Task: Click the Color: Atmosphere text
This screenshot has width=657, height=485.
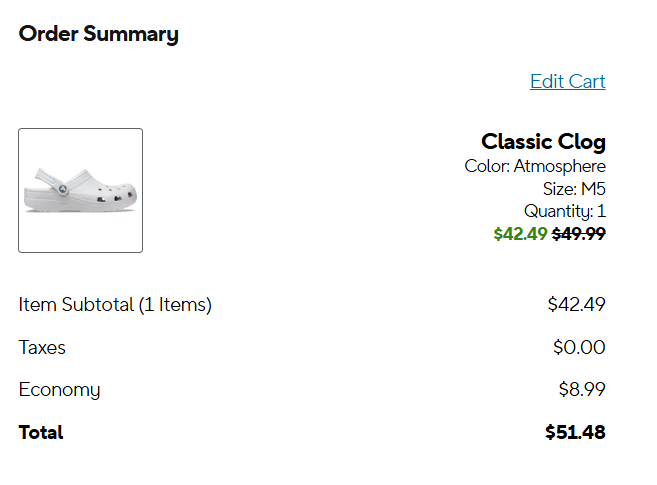Action: (535, 166)
